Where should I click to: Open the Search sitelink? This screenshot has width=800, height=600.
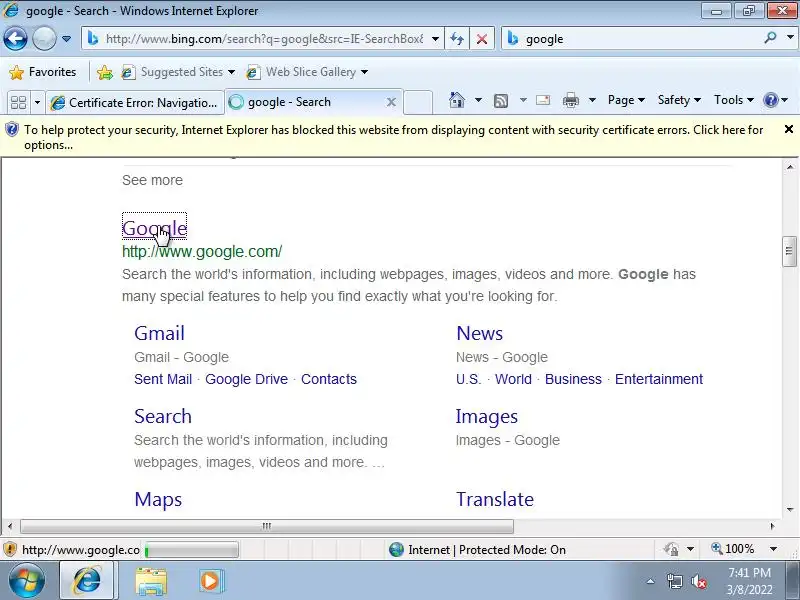pos(163,416)
